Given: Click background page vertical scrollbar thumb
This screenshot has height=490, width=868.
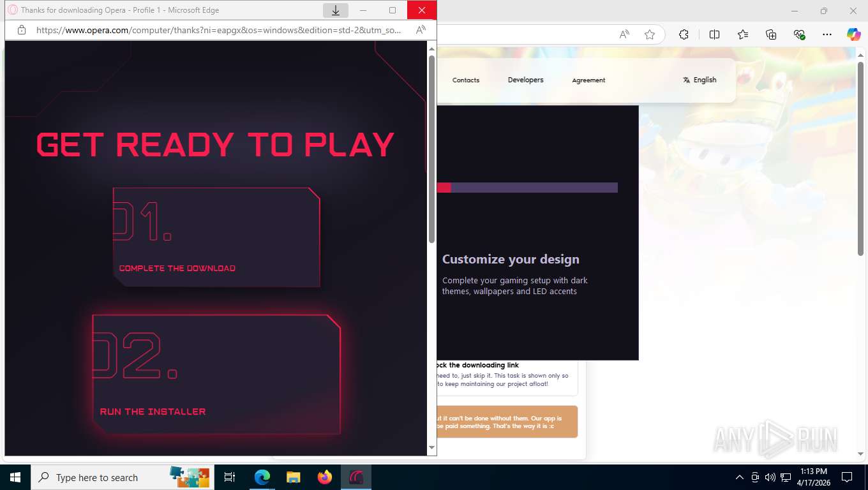Looking at the screenshot, I should pyautogui.click(x=860, y=160).
